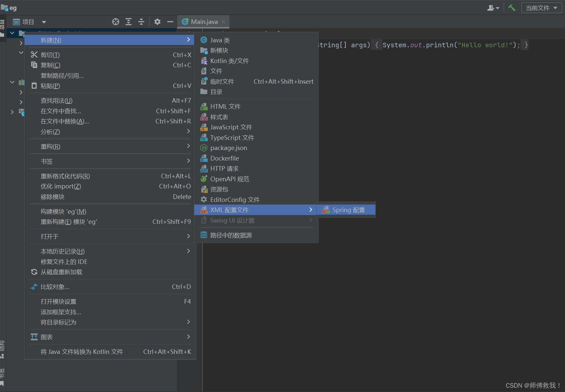This screenshot has width=565, height=392.
Task: Open the 新建(N) submenu
Action: pyautogui.click(x=110, y=40)
